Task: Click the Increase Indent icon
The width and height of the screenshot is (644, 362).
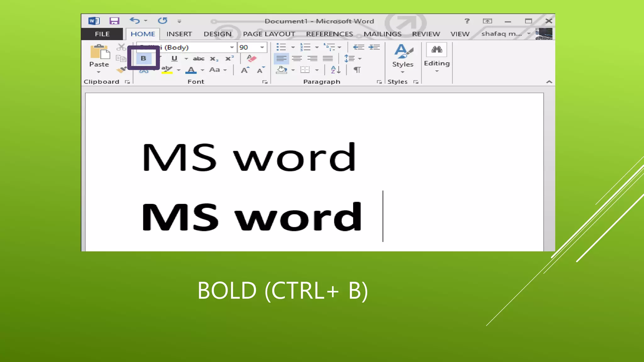Action: click(x=374, y=47)
